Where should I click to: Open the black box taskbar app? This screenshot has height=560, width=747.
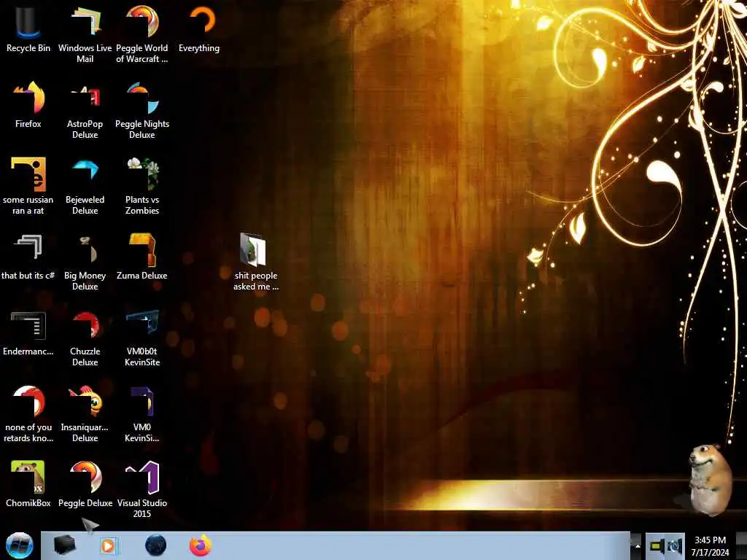pos(64,545)
